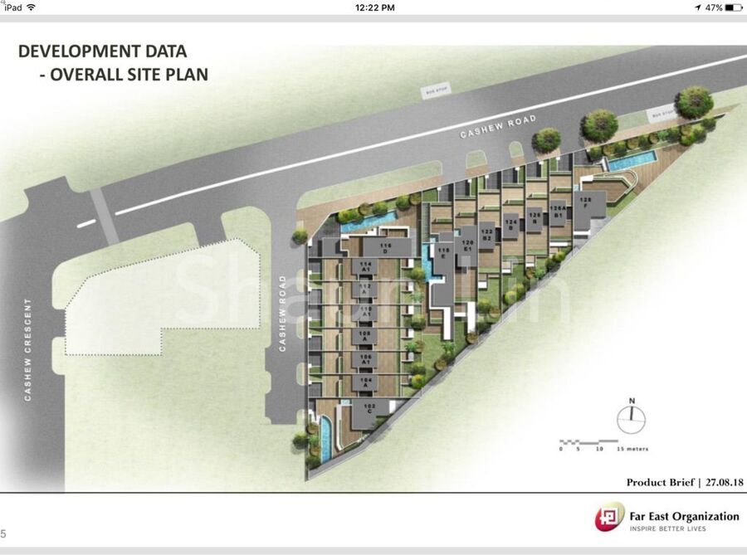Click the Development Data heading text

coord(103,51)
